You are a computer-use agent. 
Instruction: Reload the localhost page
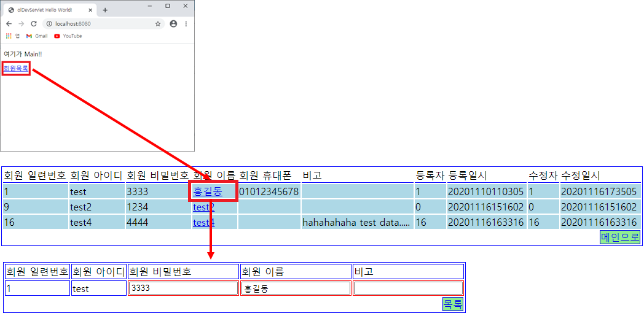tap(34, 24)
